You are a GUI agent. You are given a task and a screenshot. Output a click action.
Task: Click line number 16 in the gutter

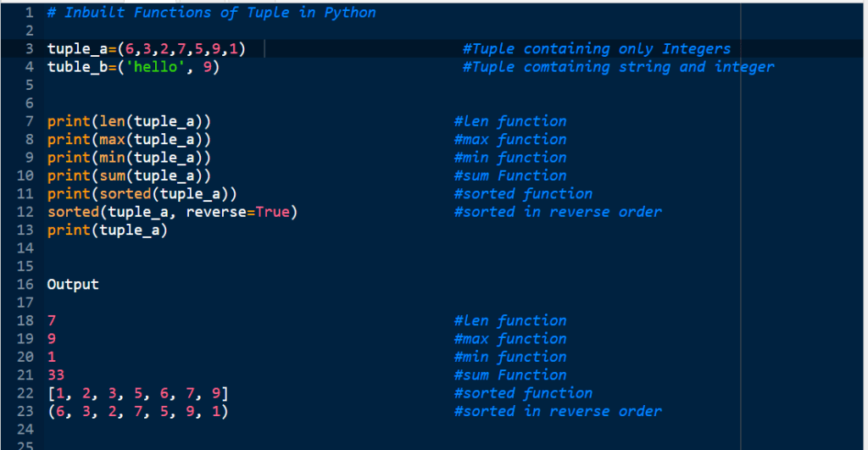click(x=25, y=285)
